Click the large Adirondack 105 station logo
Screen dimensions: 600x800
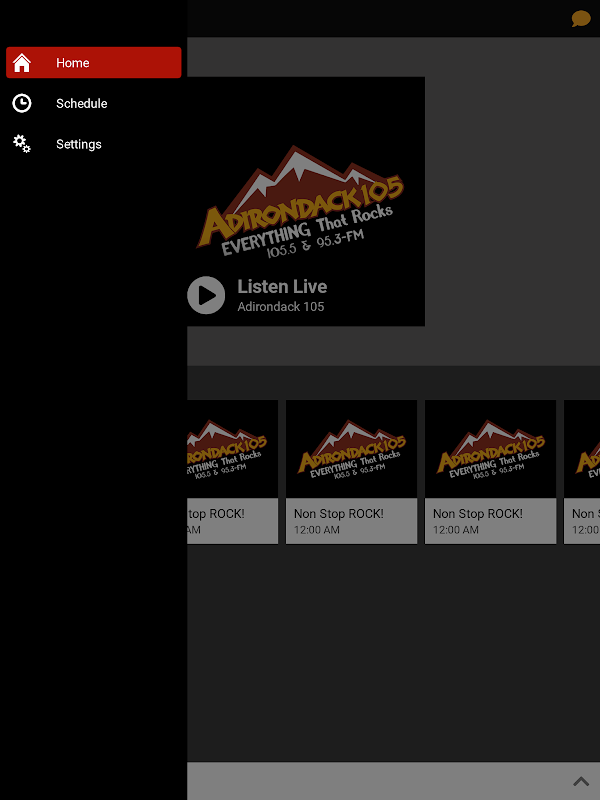click(x=301, y=202)
